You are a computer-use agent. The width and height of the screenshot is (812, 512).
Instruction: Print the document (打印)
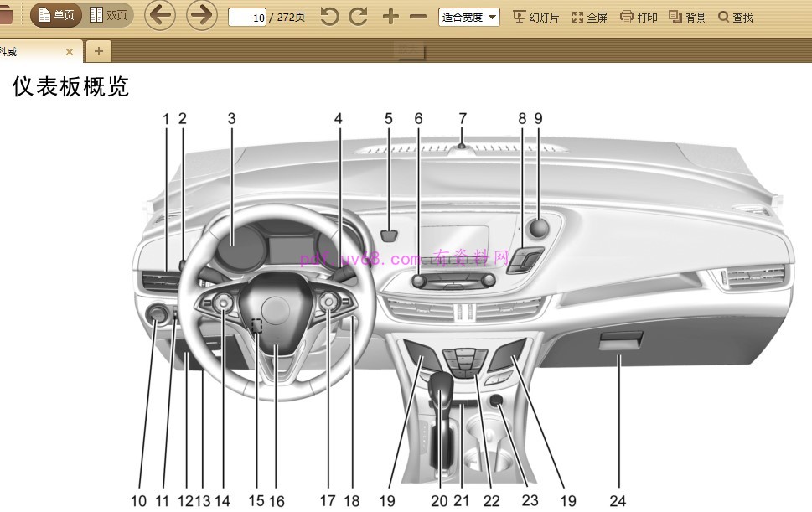[x=639, y=17]
